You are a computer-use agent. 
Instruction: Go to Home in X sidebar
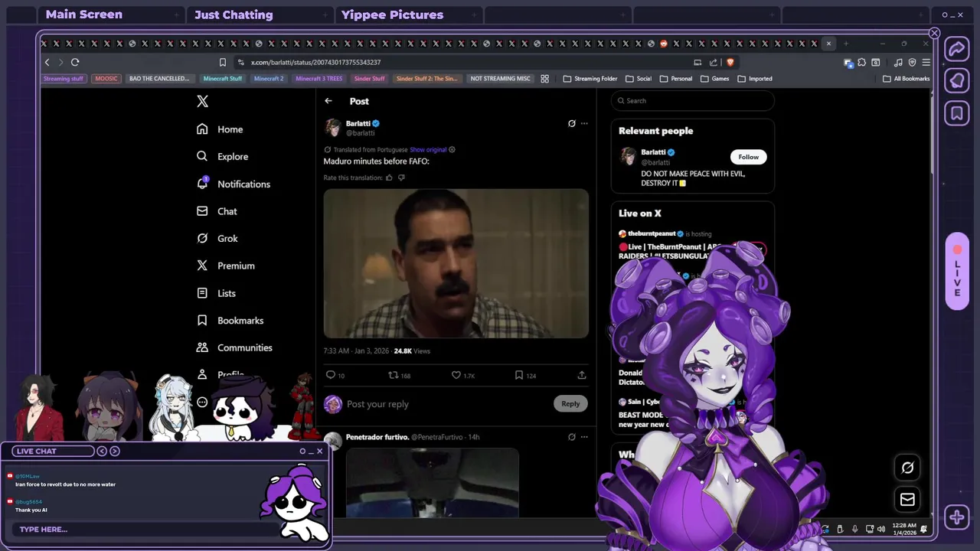tap(220, 129)
